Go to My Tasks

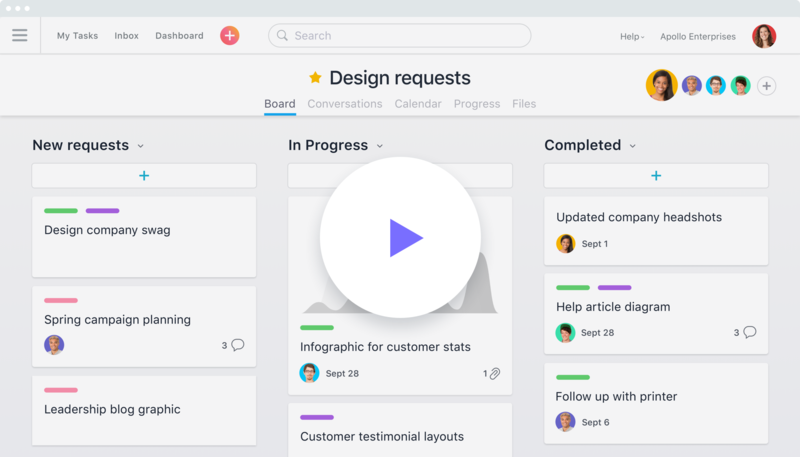pyautogui.click(x=77, y=36)
